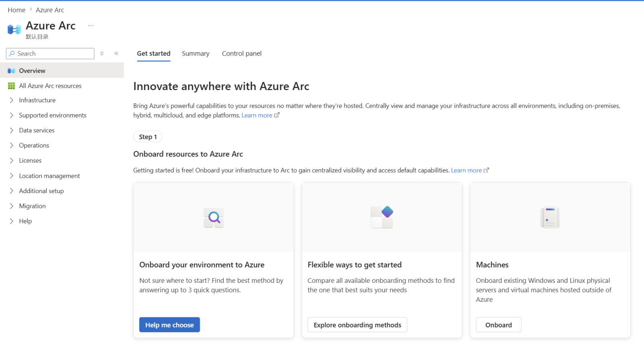Expand the Data services group
This screenshot has width=644, height=348.
click(12, 130)
